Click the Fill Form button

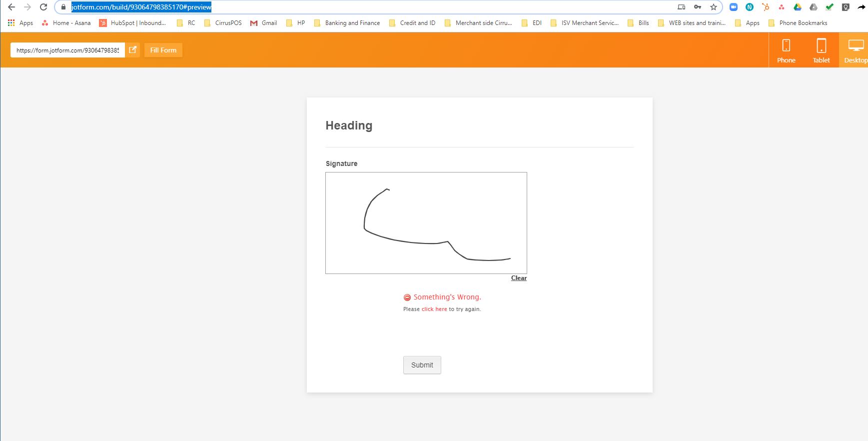[x=163, y=50]
